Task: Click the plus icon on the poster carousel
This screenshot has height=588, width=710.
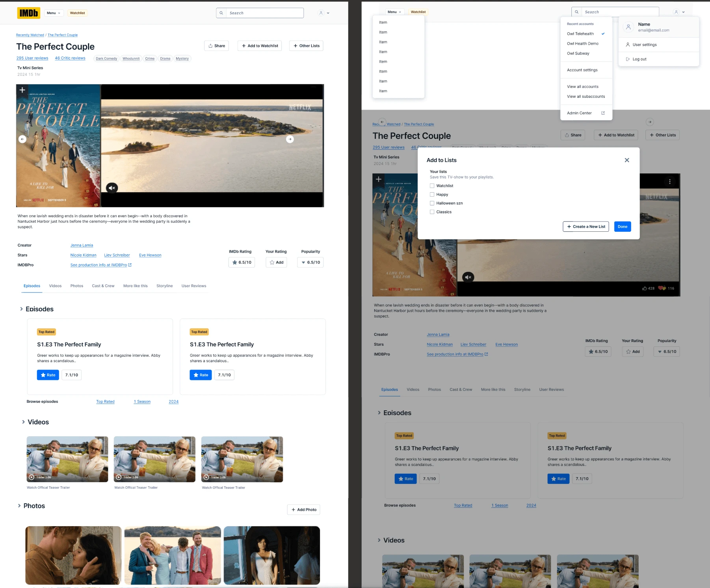Action: pos(23,90)
